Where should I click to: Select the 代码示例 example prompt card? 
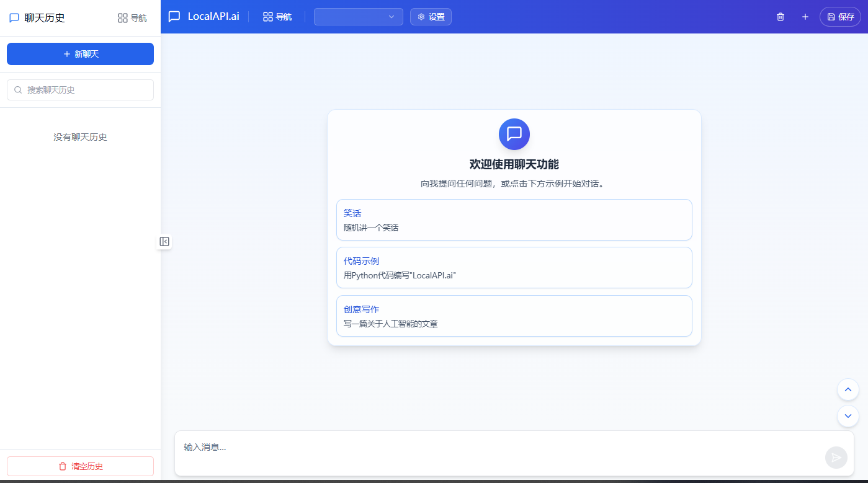514,267
